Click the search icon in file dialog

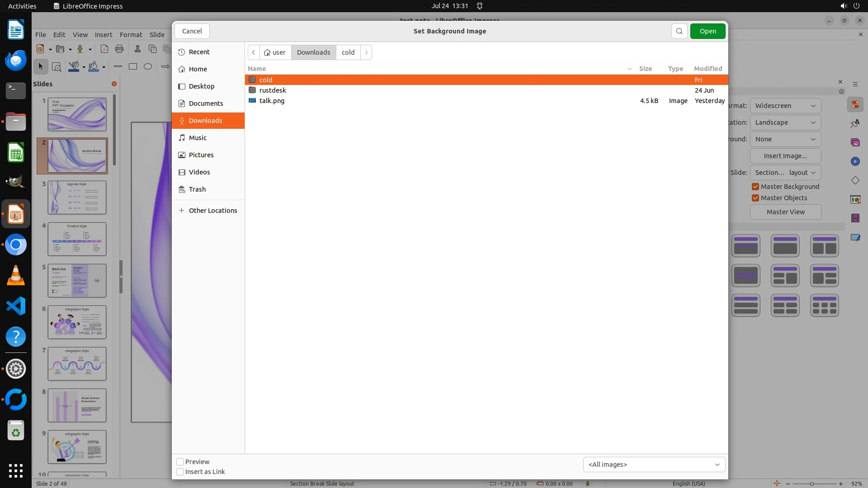coord(679,31)
